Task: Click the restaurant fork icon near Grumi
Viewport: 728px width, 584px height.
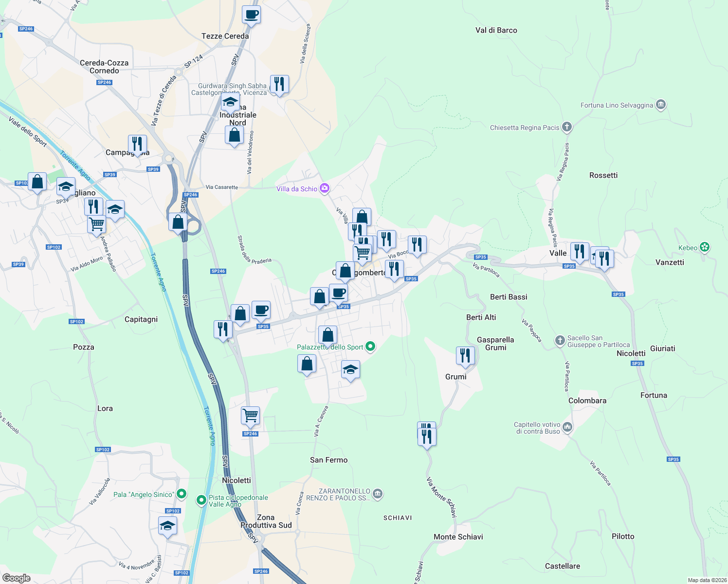Action: (465, 355)
